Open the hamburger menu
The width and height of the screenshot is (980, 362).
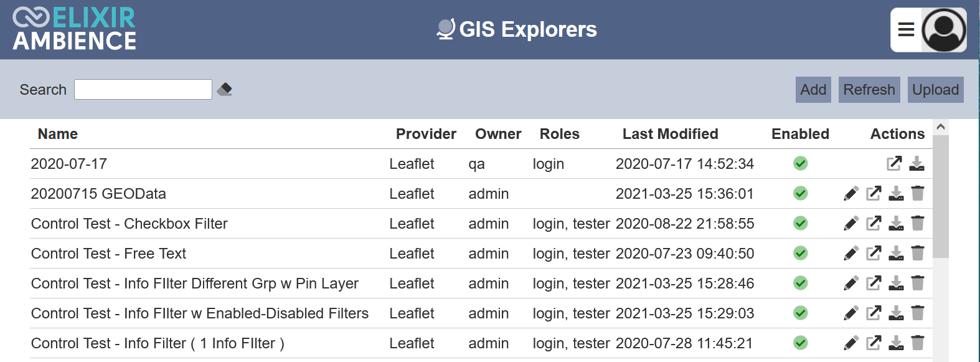click(906, 29)
